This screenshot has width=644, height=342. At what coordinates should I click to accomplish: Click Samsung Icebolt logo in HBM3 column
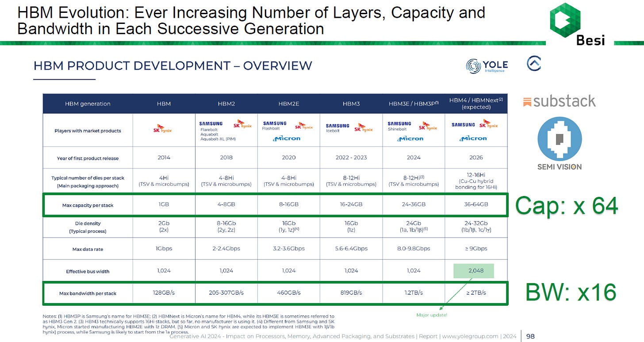(x=337, y=127)
